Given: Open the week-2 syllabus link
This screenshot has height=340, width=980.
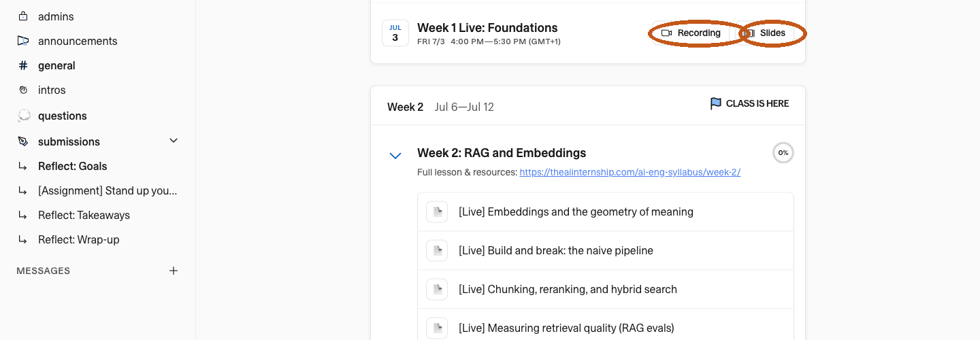Looking at the screenshot, I should (630, 173).
